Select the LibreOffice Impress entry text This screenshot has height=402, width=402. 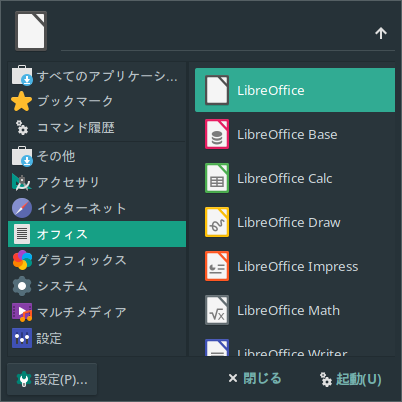298,267
